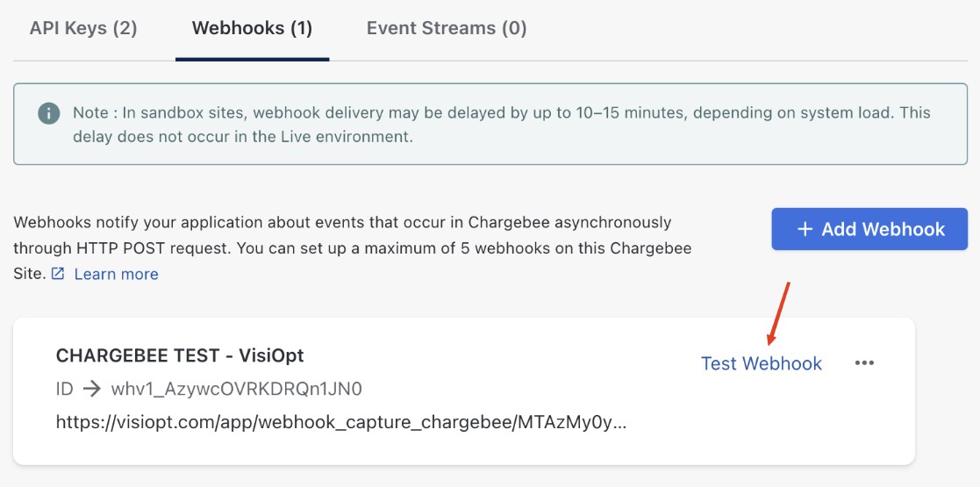Click the external link icon before Learn more

coord(58,274)
